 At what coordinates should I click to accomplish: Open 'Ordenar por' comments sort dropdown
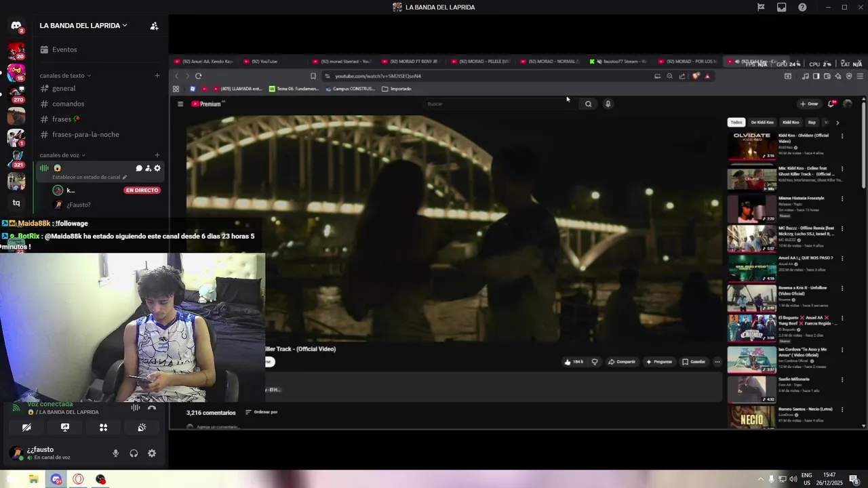point(261,412)
